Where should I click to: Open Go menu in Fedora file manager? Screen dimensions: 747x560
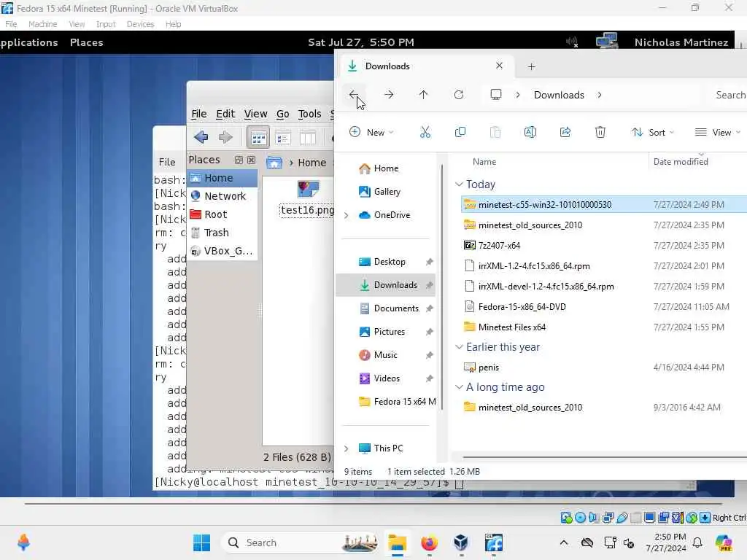tap(282, 114)
